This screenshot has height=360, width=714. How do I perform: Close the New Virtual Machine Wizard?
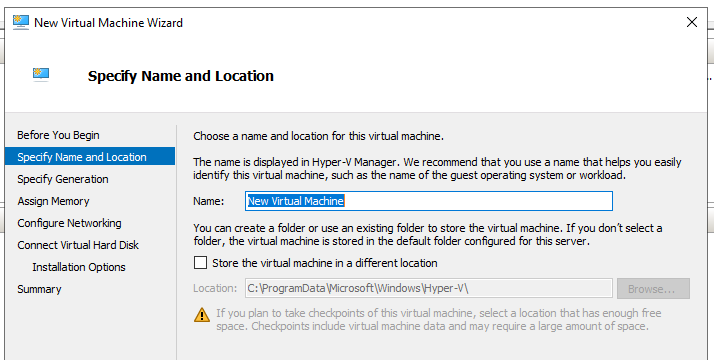tap(692, 22)
